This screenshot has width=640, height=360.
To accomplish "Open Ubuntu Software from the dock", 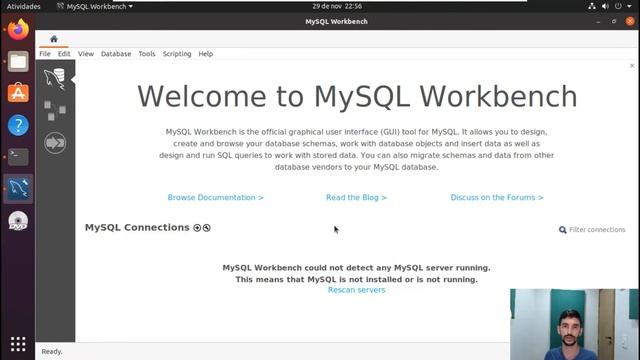I will pyautogui.click(x=18, y=93).
